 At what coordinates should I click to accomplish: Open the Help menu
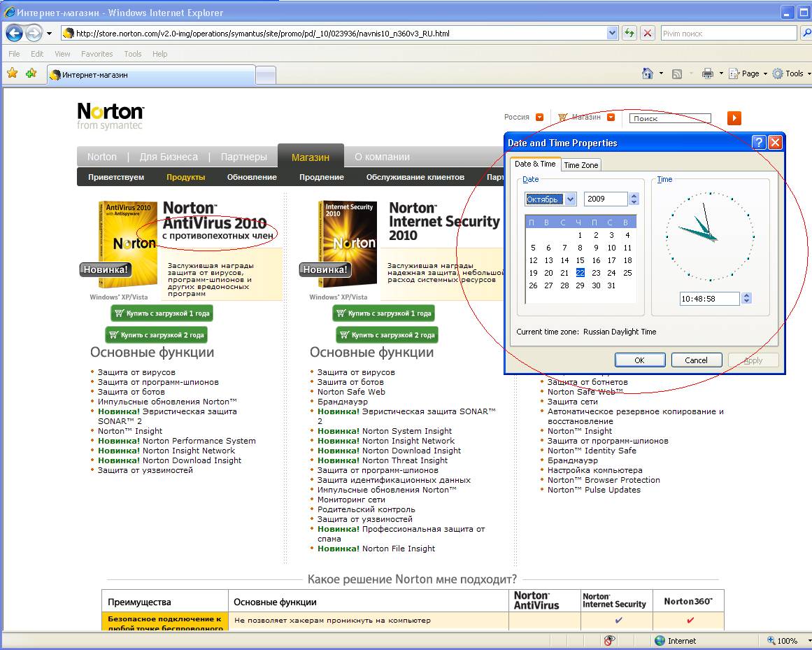tap(159, 54)
